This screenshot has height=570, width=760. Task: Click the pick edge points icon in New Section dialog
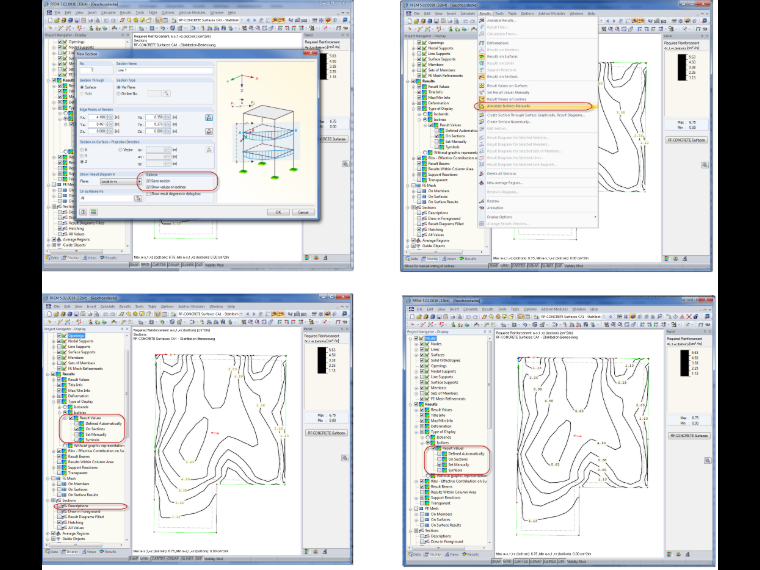[x=209, y=117]
